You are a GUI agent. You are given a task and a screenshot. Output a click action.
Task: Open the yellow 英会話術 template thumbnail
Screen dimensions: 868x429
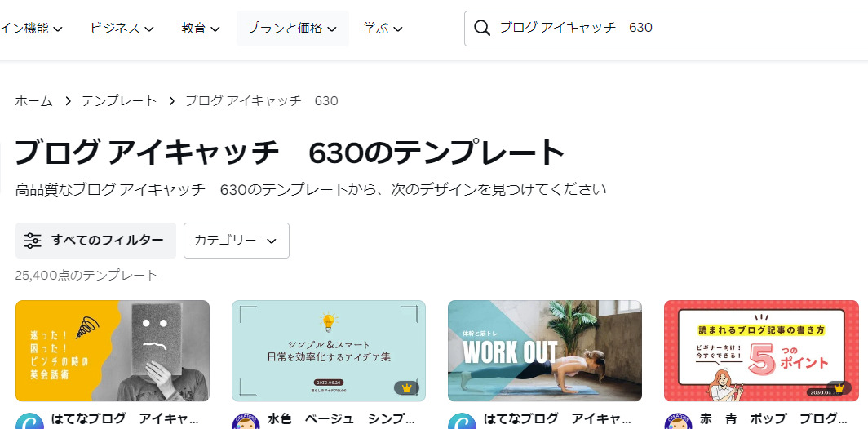(113, 351)
